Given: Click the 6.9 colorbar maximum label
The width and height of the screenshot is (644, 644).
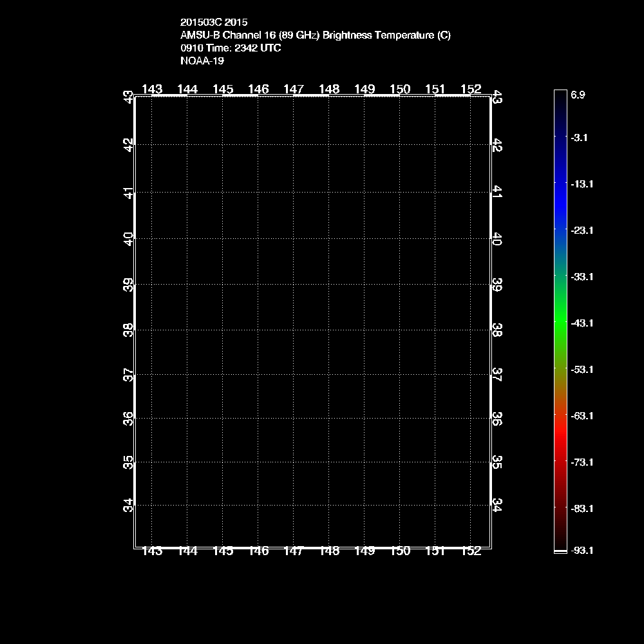Looking at the screenshot, I should point(578,95).
